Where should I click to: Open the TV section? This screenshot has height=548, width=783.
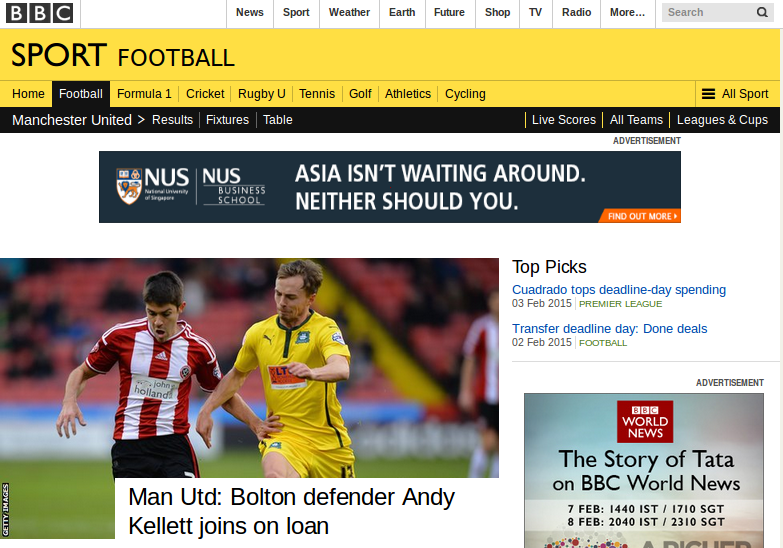pyautogui.click(x=535, y=12)
